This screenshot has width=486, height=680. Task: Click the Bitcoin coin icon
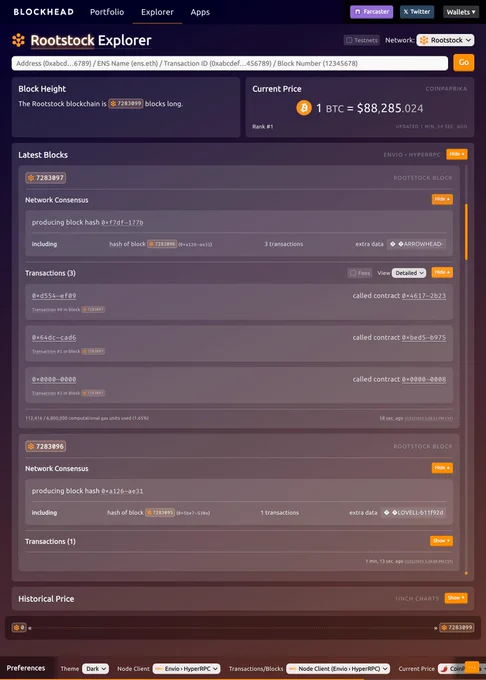click(x=304, y=108)
